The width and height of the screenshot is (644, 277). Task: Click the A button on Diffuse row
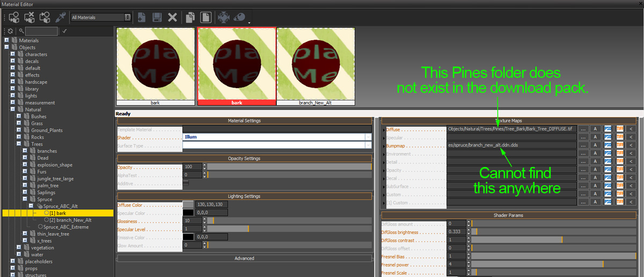click(595, 129)
